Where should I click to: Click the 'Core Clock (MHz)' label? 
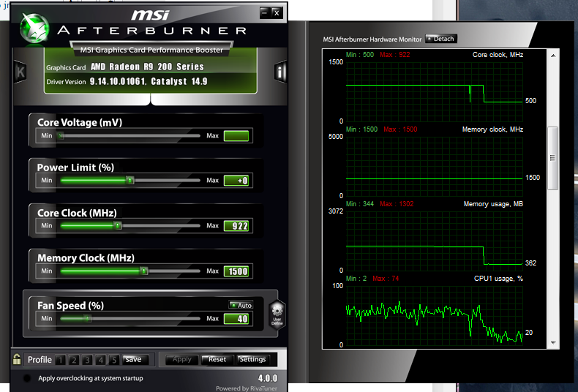(x=77, y=213)
